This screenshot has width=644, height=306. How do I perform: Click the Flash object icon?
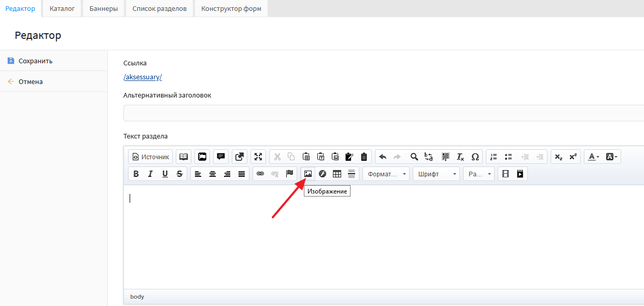(323, 174)
